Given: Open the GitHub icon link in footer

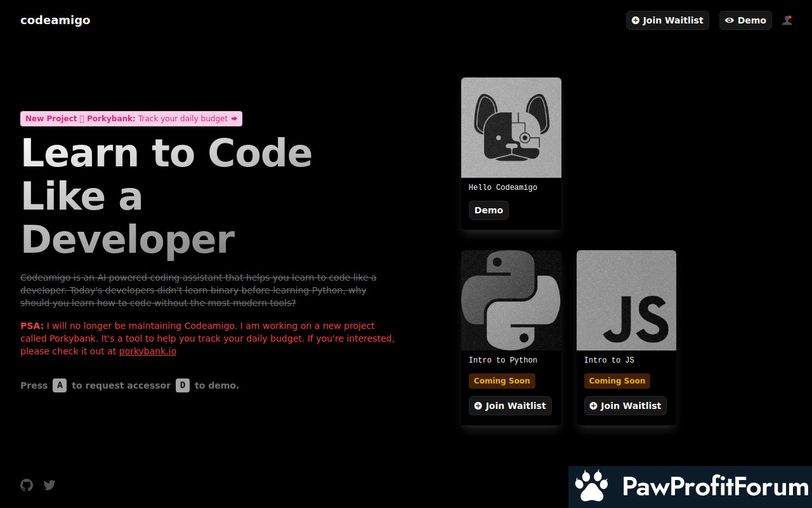Looking at the screenshot, I should tap(27, 485).
